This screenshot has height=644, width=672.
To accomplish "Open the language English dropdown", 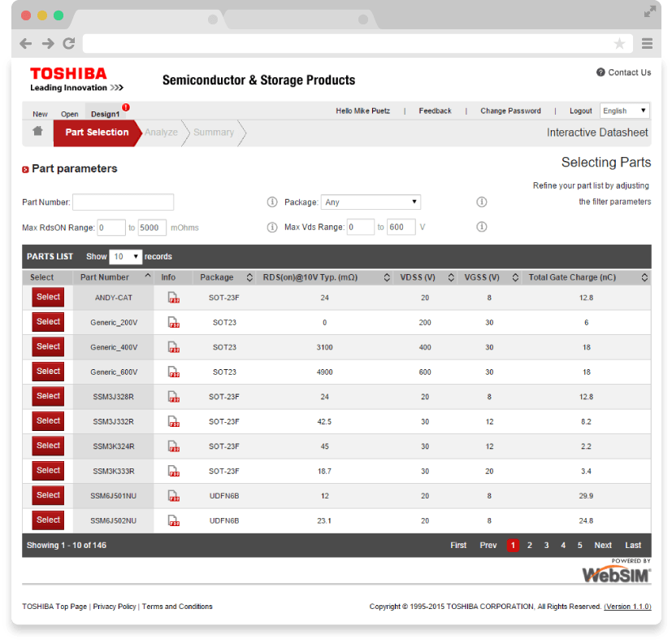I will coord(624,111).
